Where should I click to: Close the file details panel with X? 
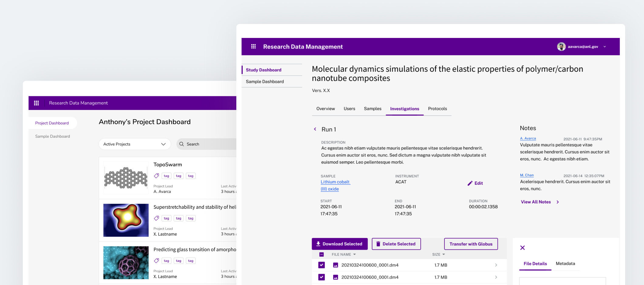tap(522, 248)
